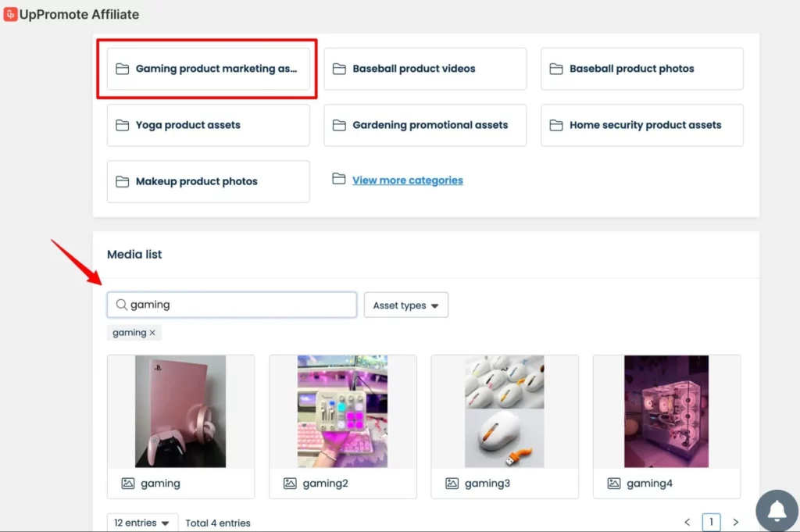Click the next page arrow

click(x=736, y=522)
